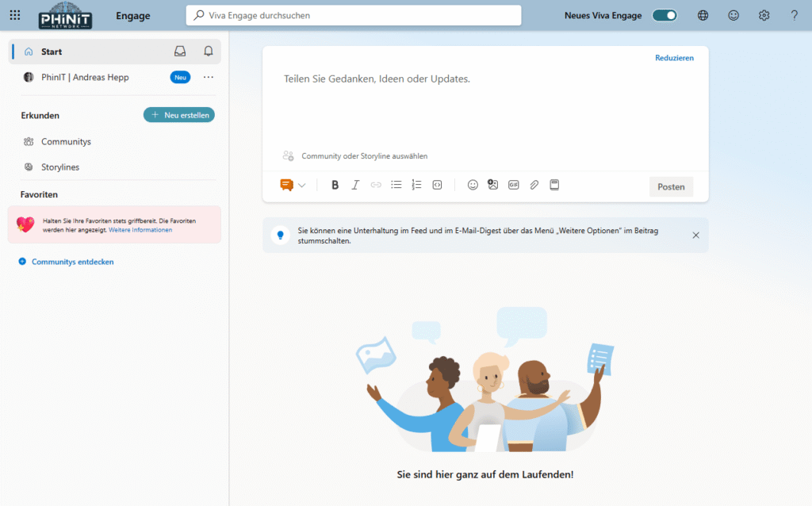Toggle bold formatting in the composer
The image size is (812, 506).
pyautogui.click(x=335, y=184)
